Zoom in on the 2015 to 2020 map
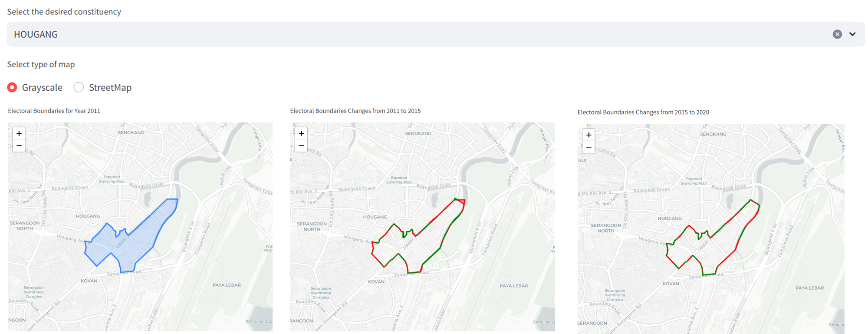The width and height of the screenshot is (868, 334). tap(589, 135)
